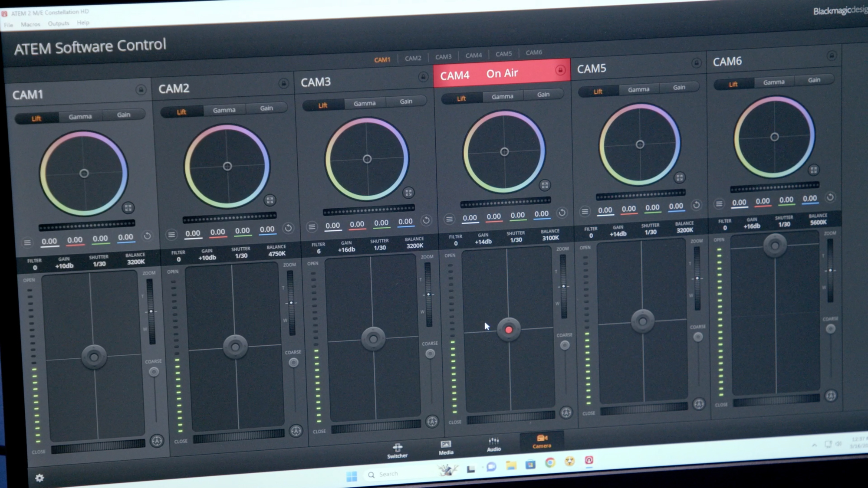868x488 pixels.
Task: Trigger auto focus on CAM1
Action: pyautogui.click(x=157, y=441)
